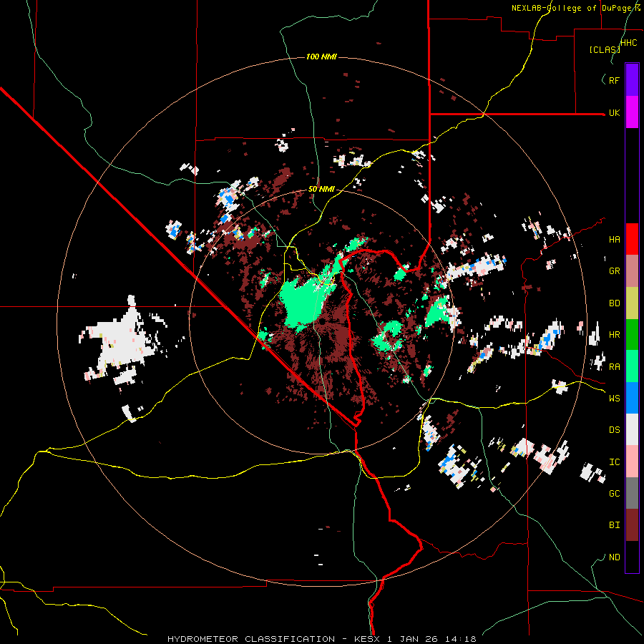Click the HR dark green legend swatch

[x=632, y=335]
